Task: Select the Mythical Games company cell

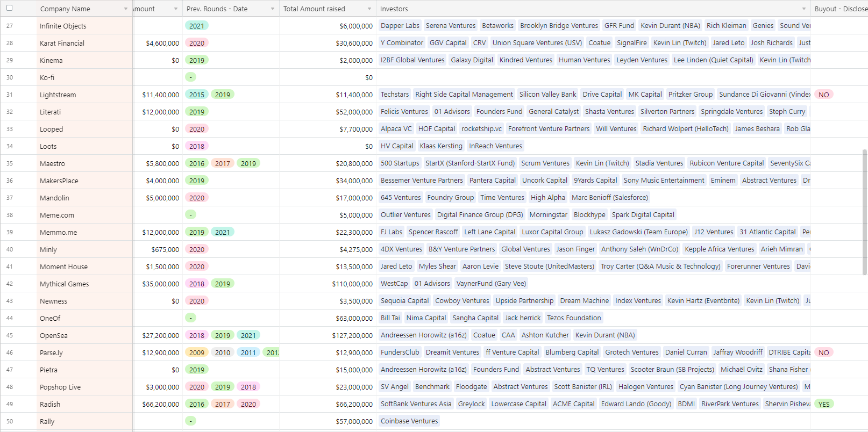Action: click(x=84, y=284)
